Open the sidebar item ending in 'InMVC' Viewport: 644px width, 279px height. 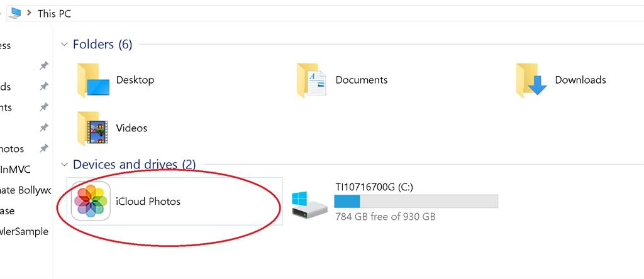pos(16,169)
